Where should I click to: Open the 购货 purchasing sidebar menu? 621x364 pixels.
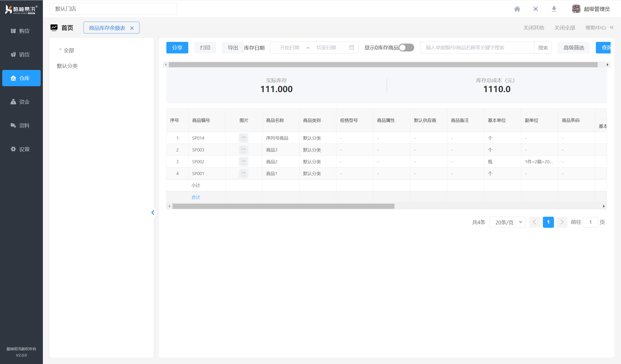tap(21, 31)
